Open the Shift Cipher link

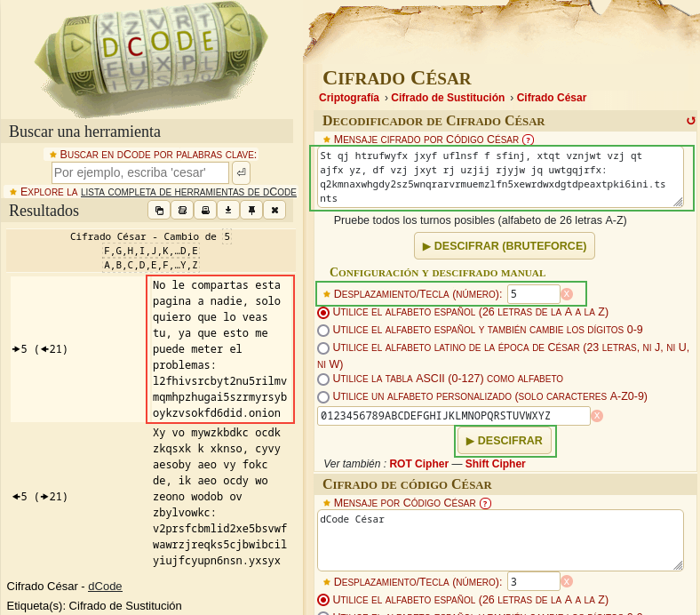tap(495, 464)
